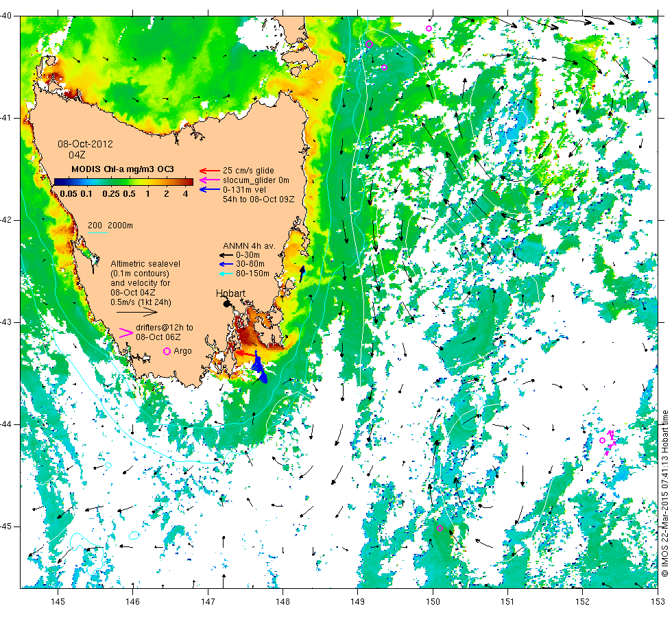Select Argo float circle near 150E, 40S
Image resolution: width=672 pixels, height=617 pixels.
429,29
